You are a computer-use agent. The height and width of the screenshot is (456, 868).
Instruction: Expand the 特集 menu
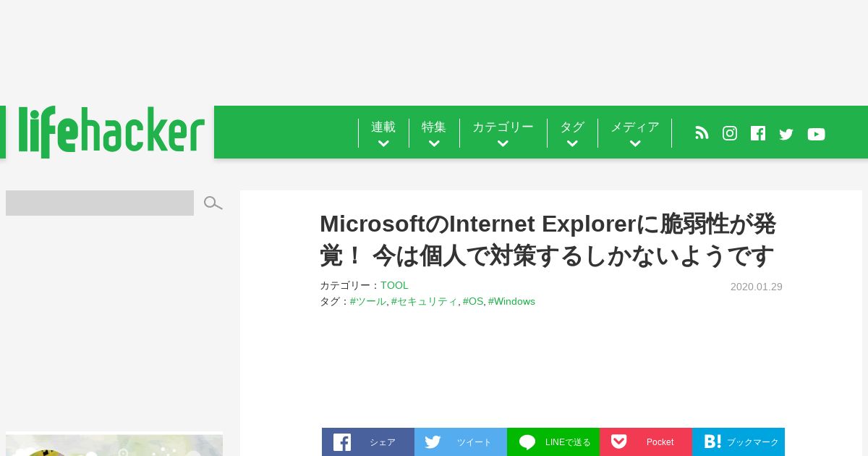point(434,133)
